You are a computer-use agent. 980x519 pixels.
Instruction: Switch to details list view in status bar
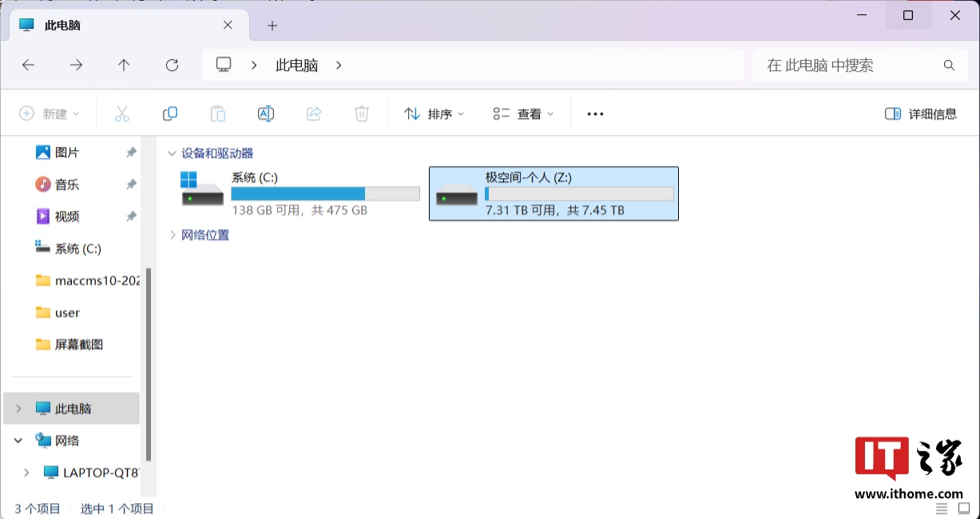click(942, 509)
